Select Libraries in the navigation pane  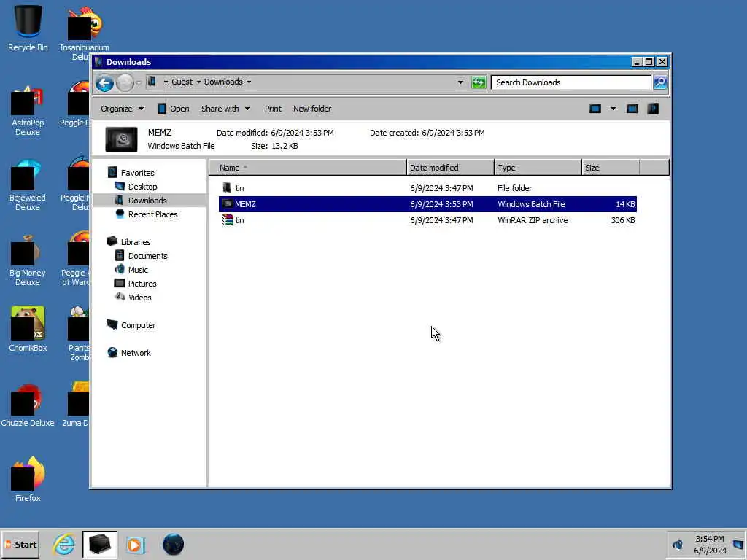pyautogui.click(x=135, y=242)
